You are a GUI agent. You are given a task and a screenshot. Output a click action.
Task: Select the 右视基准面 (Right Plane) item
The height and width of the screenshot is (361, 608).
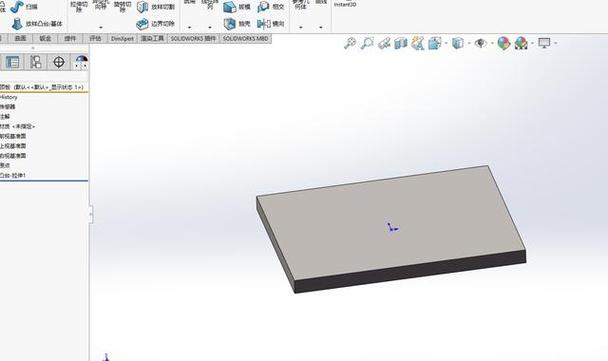(x=13, y=155)
